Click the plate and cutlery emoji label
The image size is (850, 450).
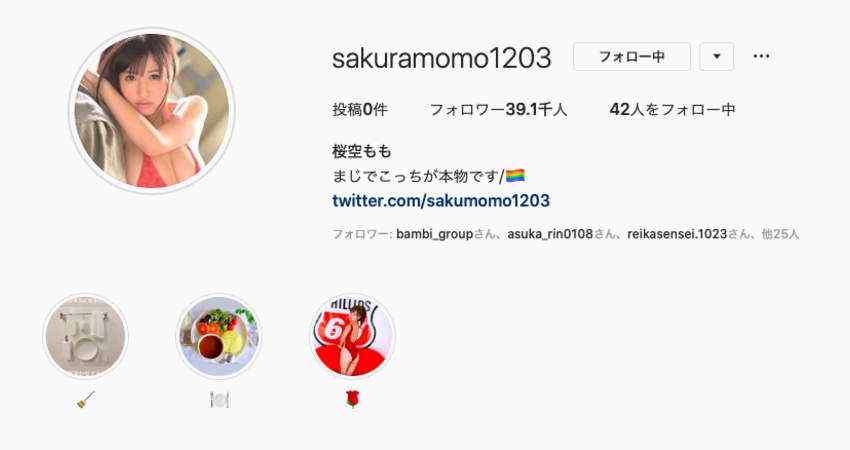(219, 400)
